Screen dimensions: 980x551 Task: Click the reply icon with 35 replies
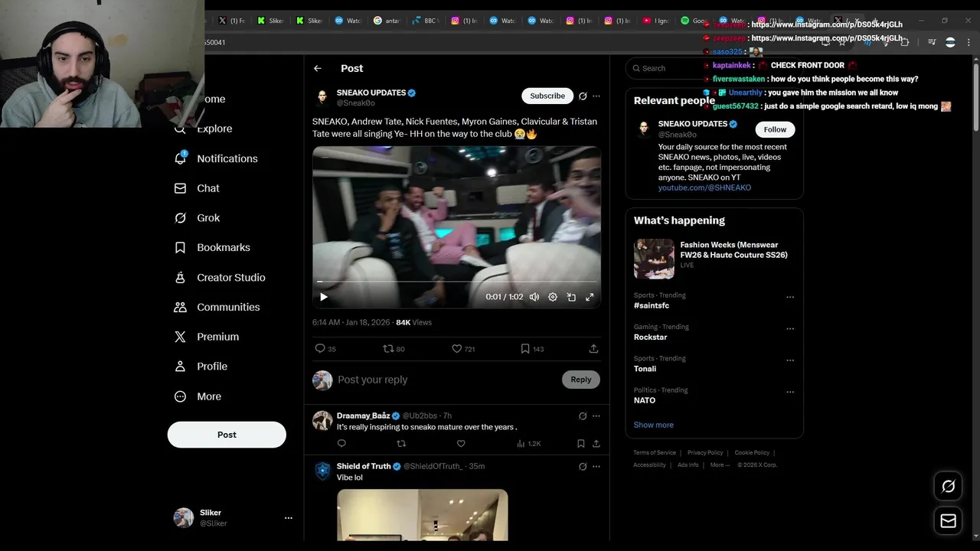325,349
